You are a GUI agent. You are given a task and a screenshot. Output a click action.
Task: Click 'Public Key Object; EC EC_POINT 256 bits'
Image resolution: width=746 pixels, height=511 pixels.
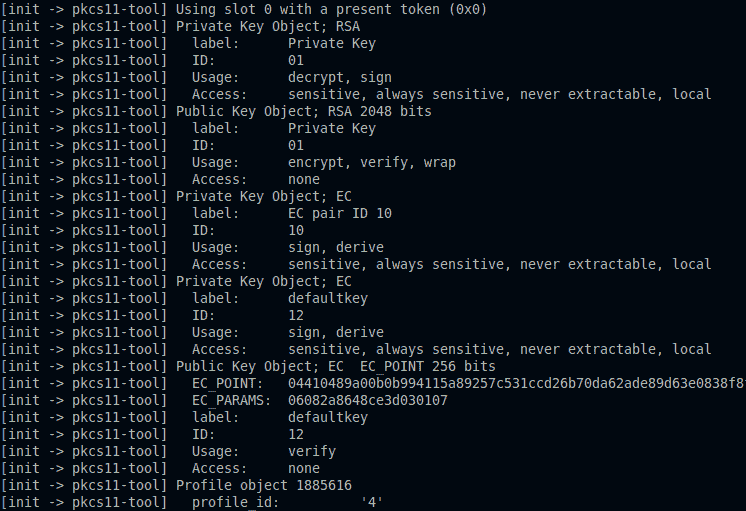(x=335, y=366)
